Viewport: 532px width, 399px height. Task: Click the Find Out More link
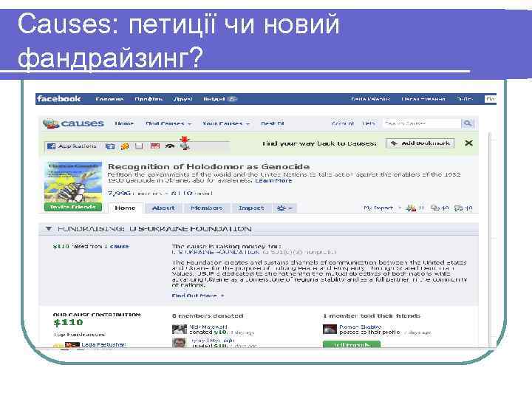[x=198, y=296]
